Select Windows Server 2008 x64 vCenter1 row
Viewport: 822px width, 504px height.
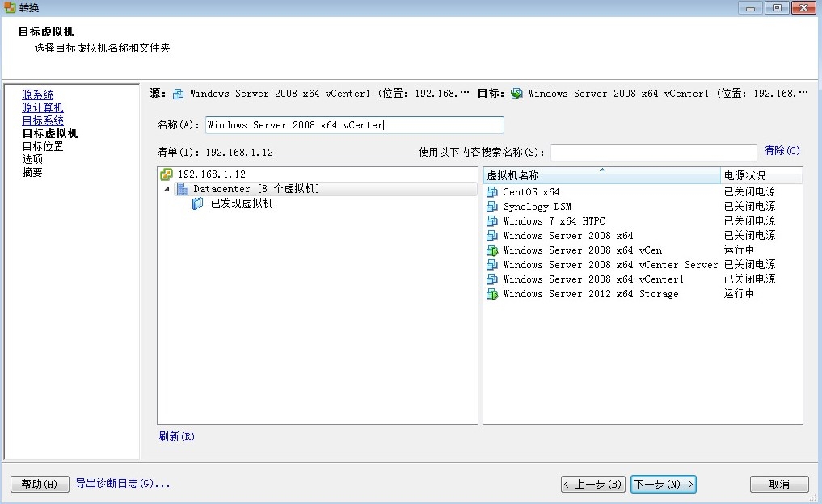pos(643,279)
